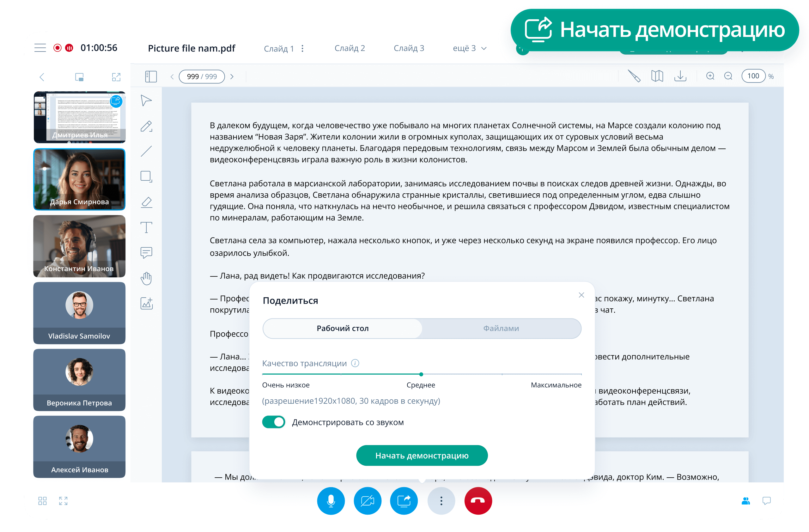
Task: Select Вероника Петрова participant tile
Action: tap(80, 380)
